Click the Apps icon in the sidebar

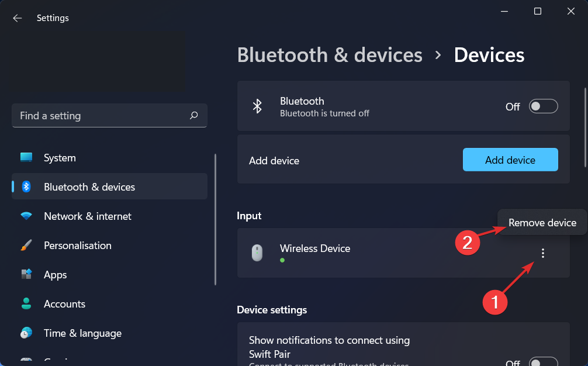click(26, 274)
